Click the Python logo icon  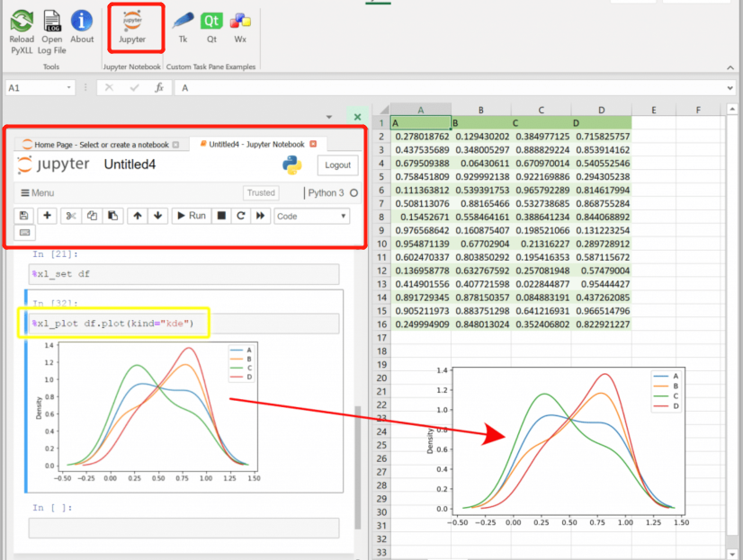coord(291,165)
